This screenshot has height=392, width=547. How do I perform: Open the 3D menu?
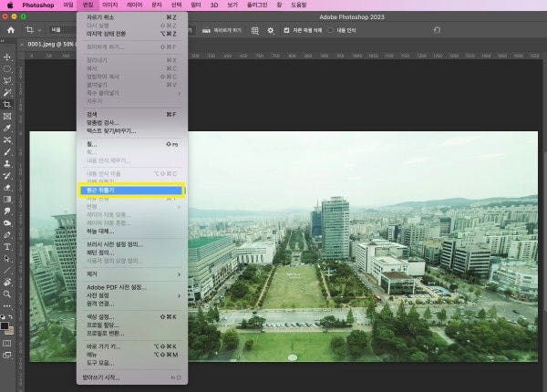[214, 5]
